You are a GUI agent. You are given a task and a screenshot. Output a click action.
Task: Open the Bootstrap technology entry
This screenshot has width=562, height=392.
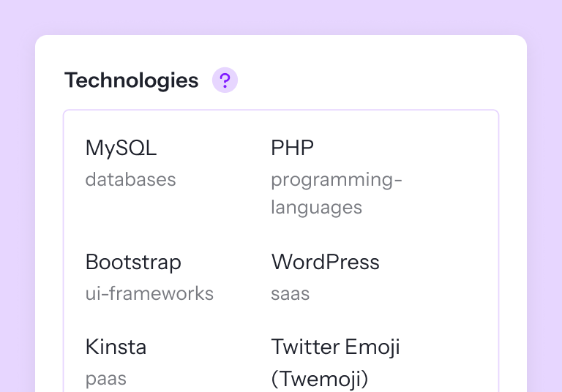[x=133, y=262]
